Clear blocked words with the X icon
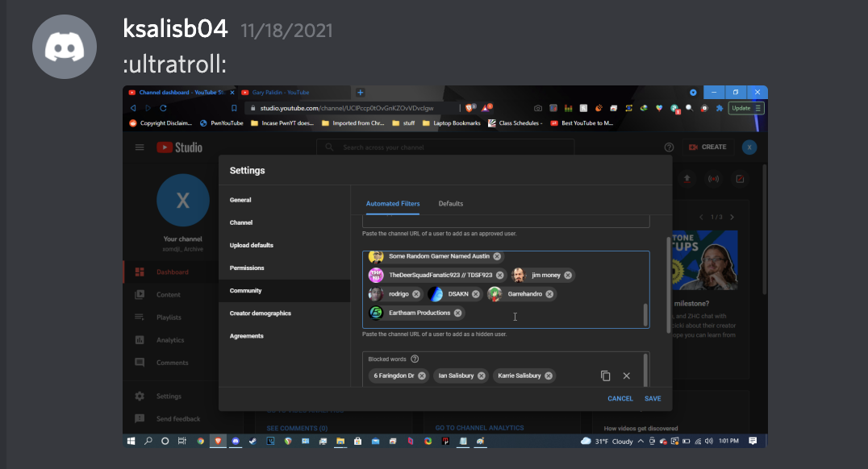Viewport: 868px width, 469px height. [626, 376]
